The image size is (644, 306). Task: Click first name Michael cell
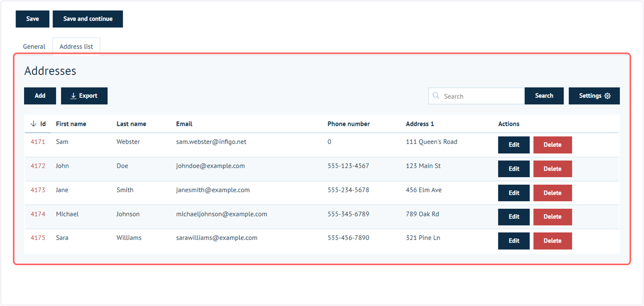[67, 214]
